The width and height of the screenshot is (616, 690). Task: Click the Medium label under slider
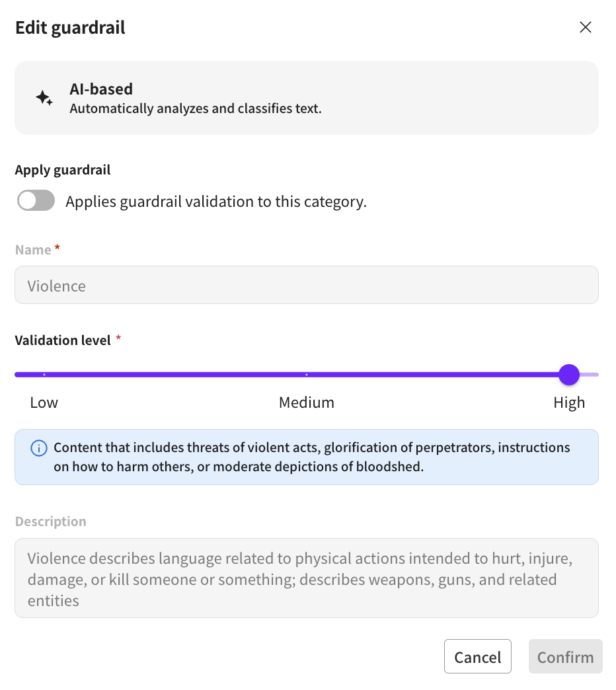307,402
